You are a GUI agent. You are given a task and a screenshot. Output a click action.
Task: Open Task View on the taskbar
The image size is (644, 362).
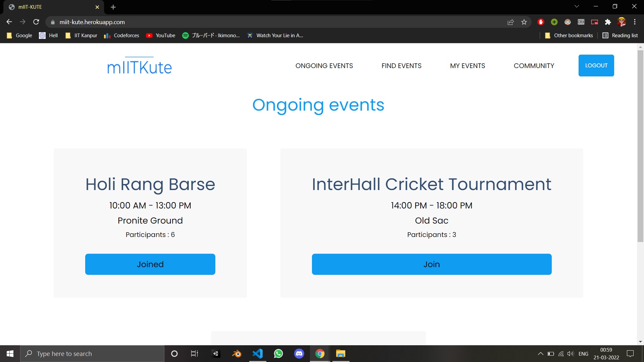195,354
